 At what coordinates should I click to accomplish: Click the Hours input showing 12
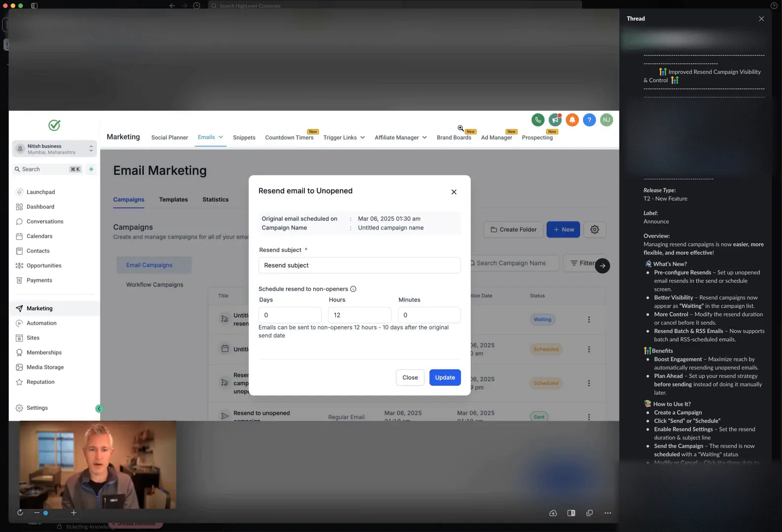tap(359, 315)
